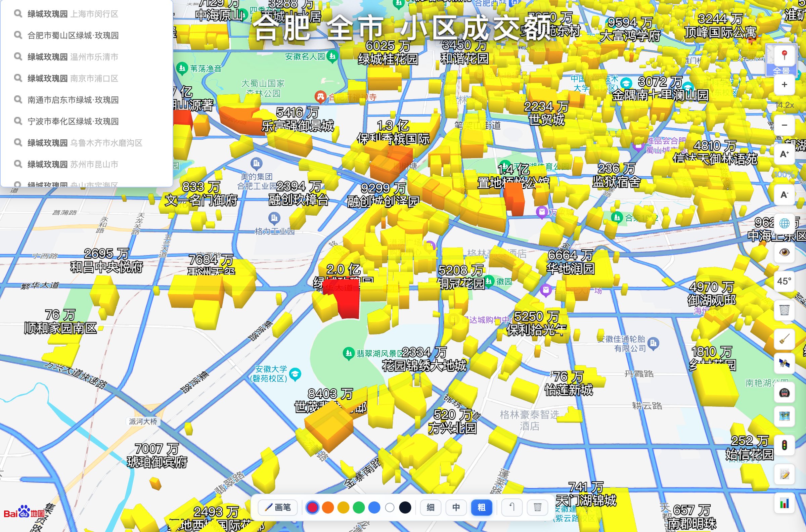This screenshot has height=532, width=806.
Task: Choose suggestion 宁波市奉化区绿城·玫瑰园
Action: [x=87, y=121]
